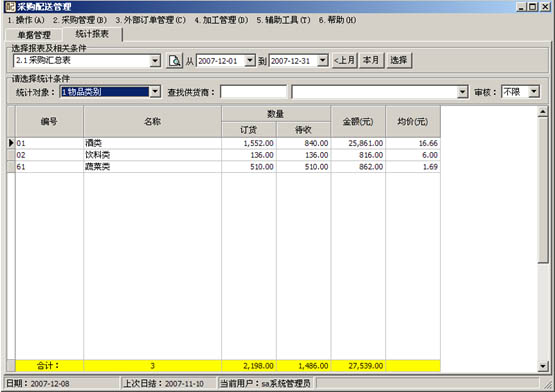Click the 查找供货商 search input field
The height and width of the screenshot is (392, 555).
pyautogui.click(x=253, y=92)
